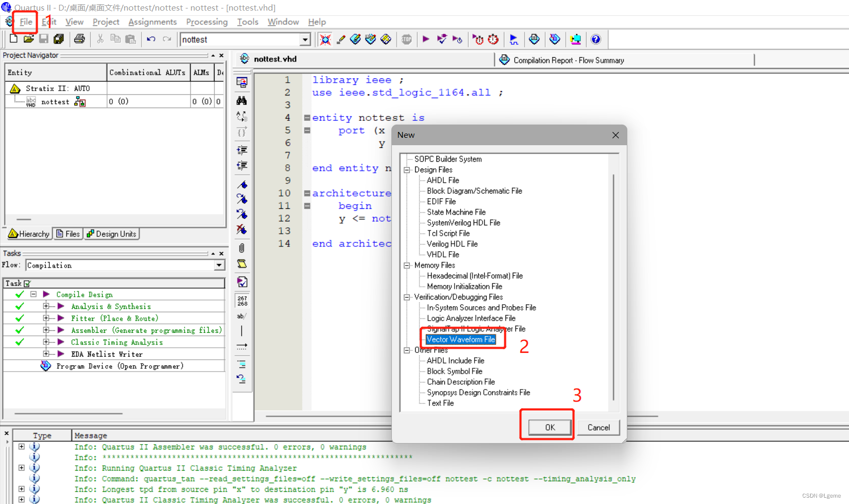Screen dimensions: 849x504
Task: Toggle bookmark icon in editor sidebar
Action: click(x=242, y=184)
